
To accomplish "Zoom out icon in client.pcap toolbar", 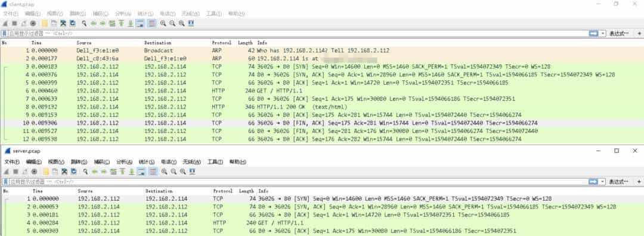I will click(x=172, y=23).
